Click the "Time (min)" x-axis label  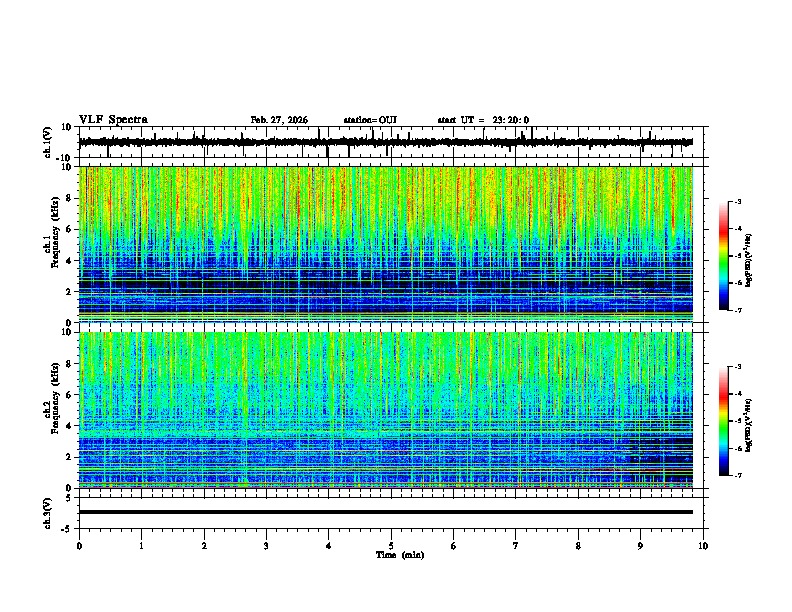pyautogui.click(x=400, y=555)
